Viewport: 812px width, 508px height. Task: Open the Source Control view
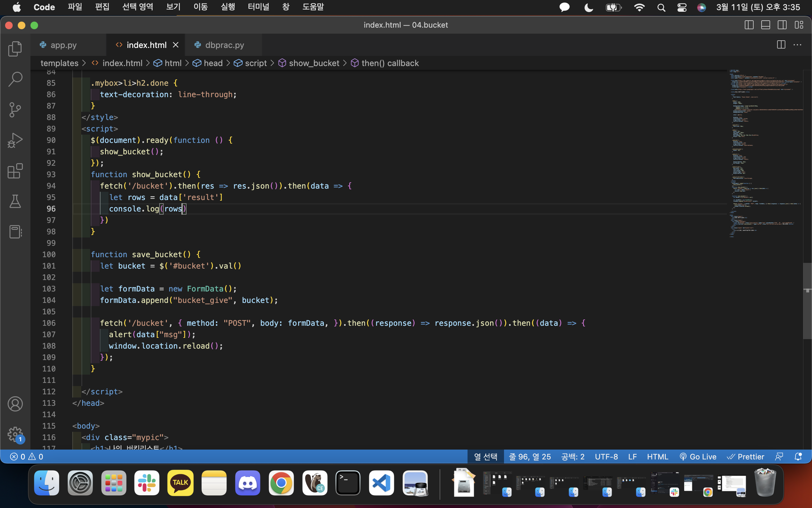pos(15,110)
